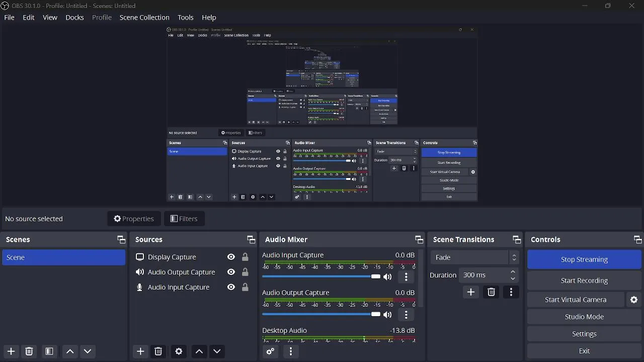
Task: Float the Scene Transitions dock
Action: point(517,240)
